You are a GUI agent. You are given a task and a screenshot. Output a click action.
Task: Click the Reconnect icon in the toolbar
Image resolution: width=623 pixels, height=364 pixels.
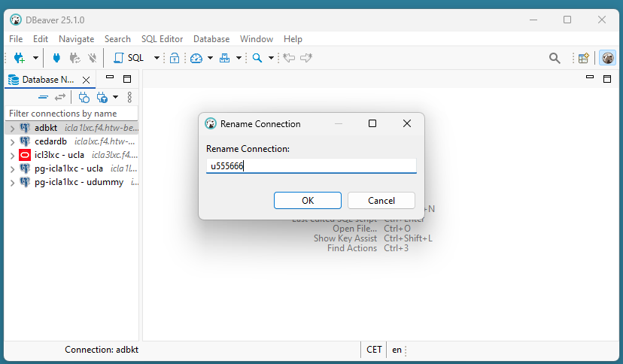tap(74, 58)
